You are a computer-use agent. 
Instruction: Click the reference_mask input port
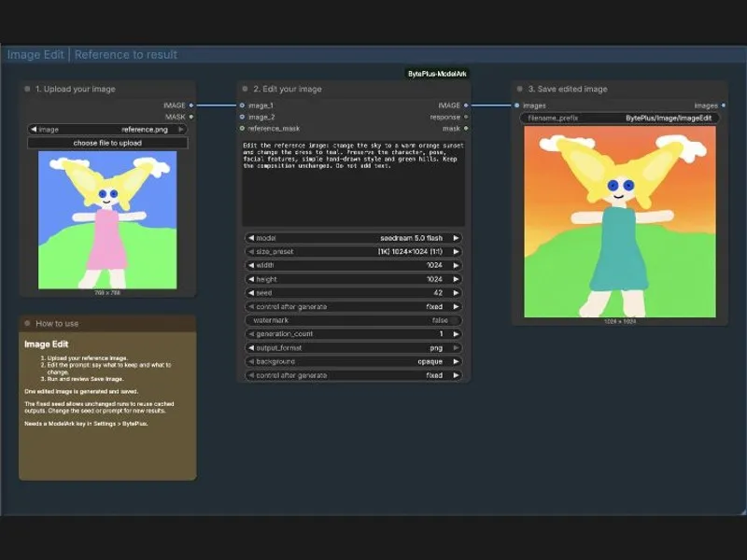[242, 128]
